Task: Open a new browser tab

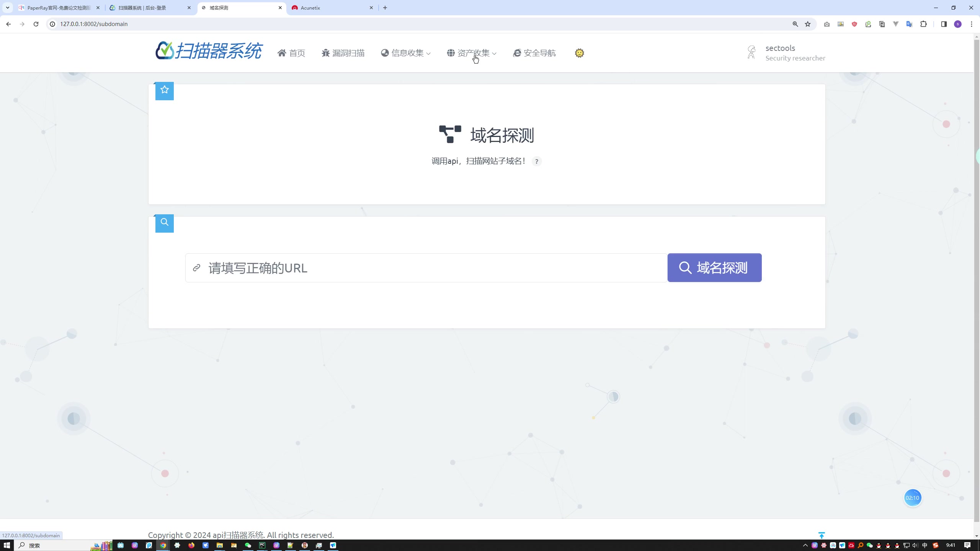Action: pyautogui.click(x=385, y=8)
